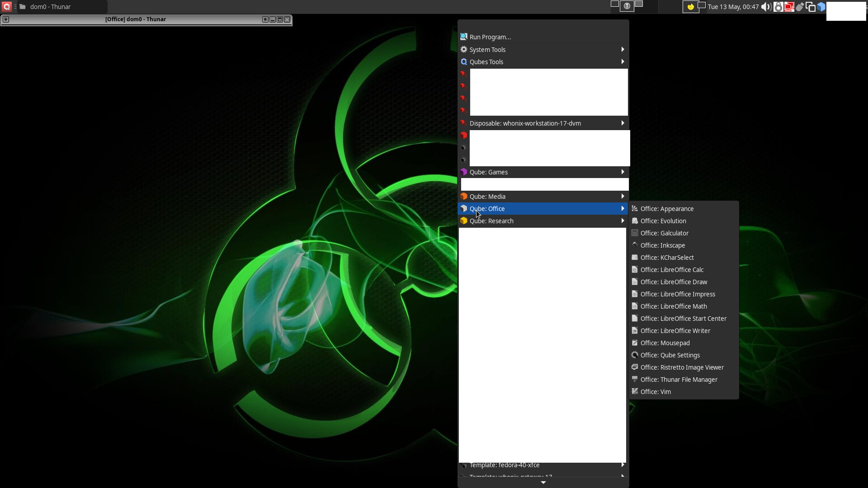Start Office: Thunar File Manager
The height and width of the screenshot is (488, 868).
pyautogui.click(x=679, y=379)
